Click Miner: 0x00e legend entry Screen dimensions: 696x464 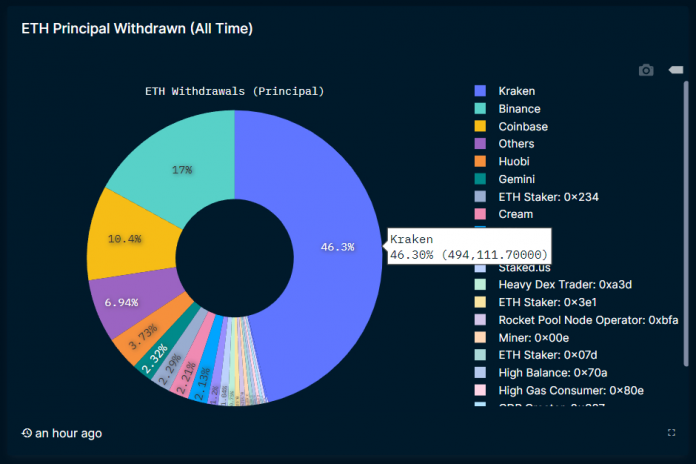tap(534, 338)
